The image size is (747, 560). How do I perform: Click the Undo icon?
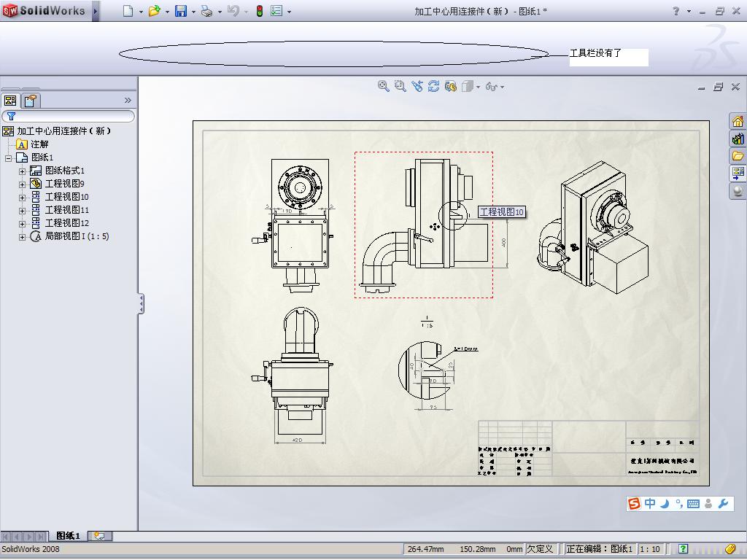233,11
